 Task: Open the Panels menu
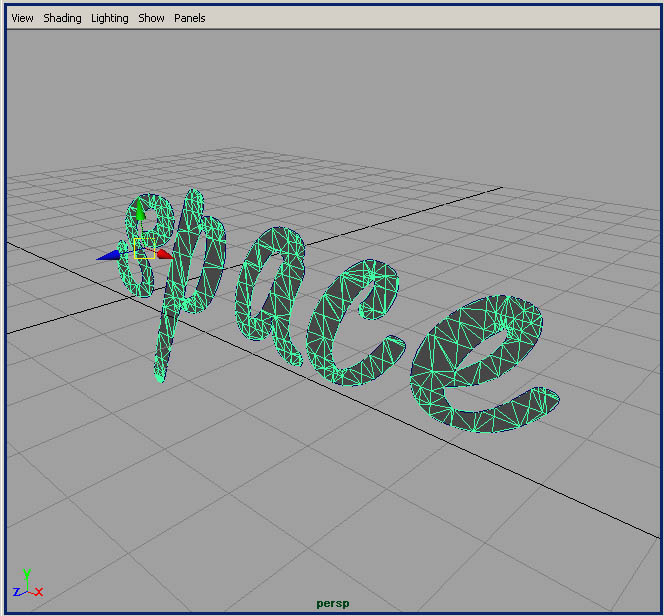(190, 18)
